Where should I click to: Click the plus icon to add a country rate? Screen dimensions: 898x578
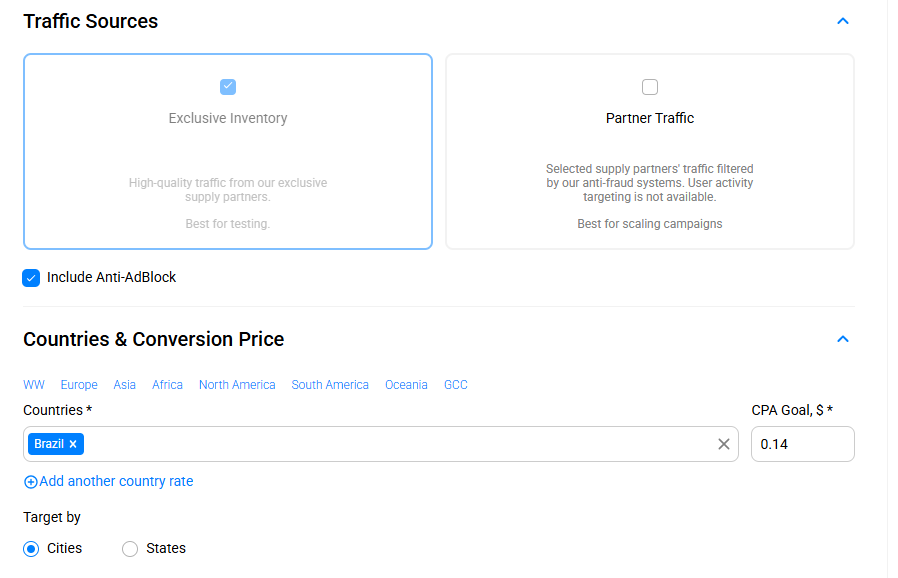coord(30,482)
